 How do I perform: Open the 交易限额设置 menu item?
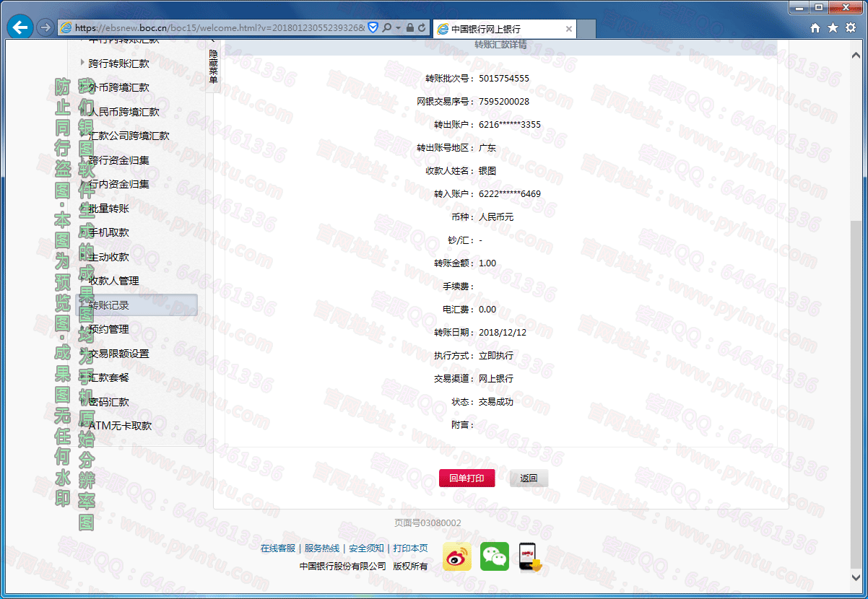click(x=119, y=354)
